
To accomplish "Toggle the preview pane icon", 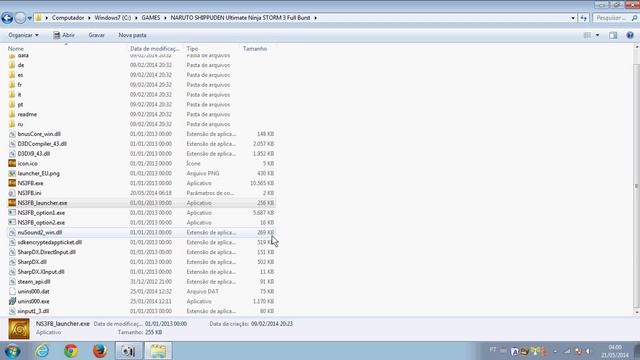I will (613, 36).
